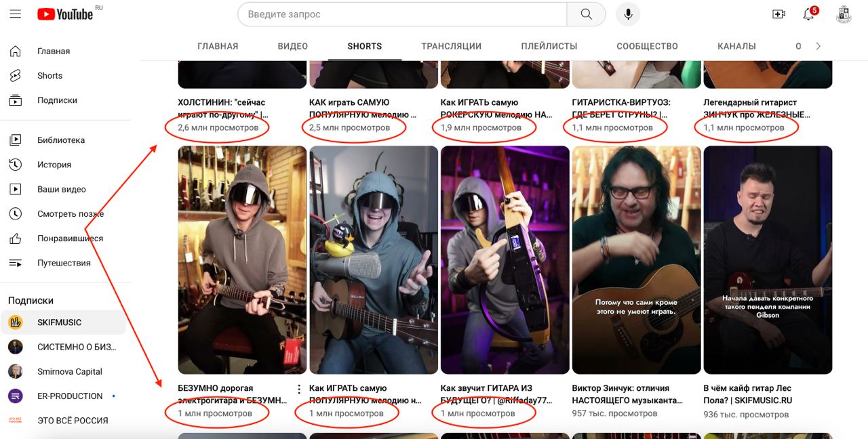Click 2,6 млн просмотров view count
The image size is (868, 439).
218,127
